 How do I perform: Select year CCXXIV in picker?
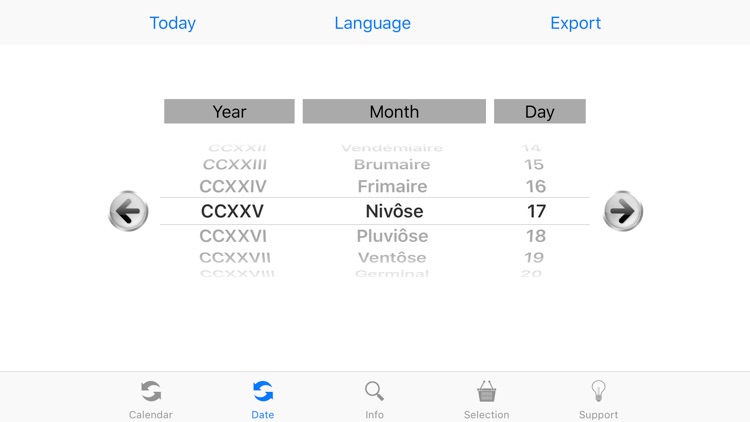(233, 186)
